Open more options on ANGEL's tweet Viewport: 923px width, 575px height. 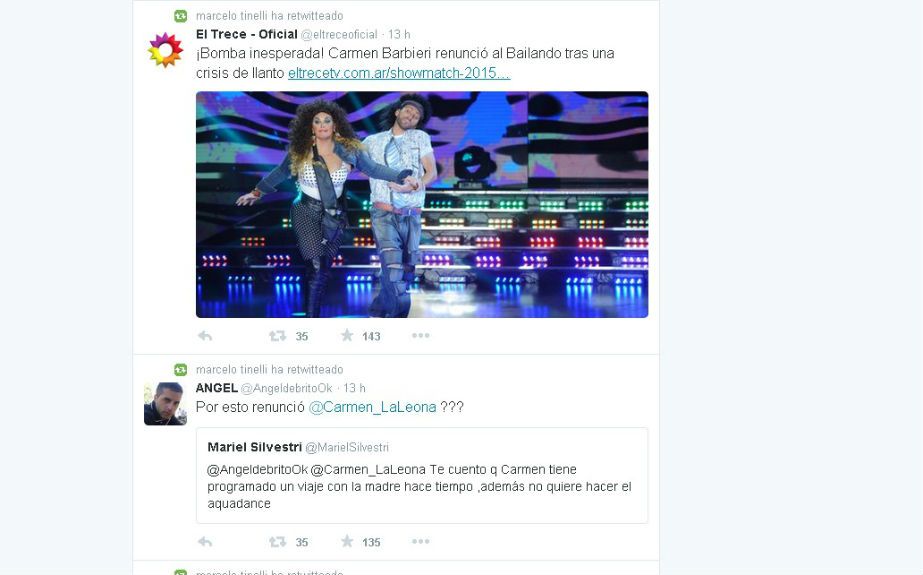[x=420, y=541]
